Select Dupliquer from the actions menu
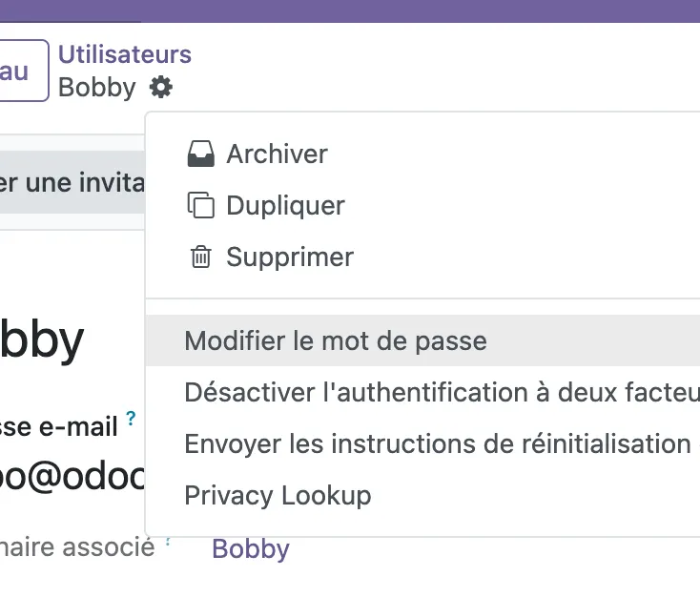The width and height of the screenshot is (700, 597). (285, 205)
